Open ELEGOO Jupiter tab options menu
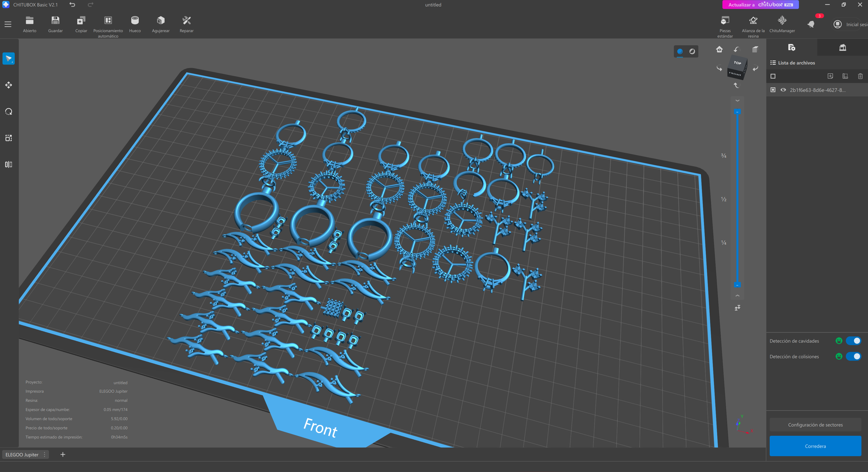This screenshot has height=472, width=868. click(44, 455)
